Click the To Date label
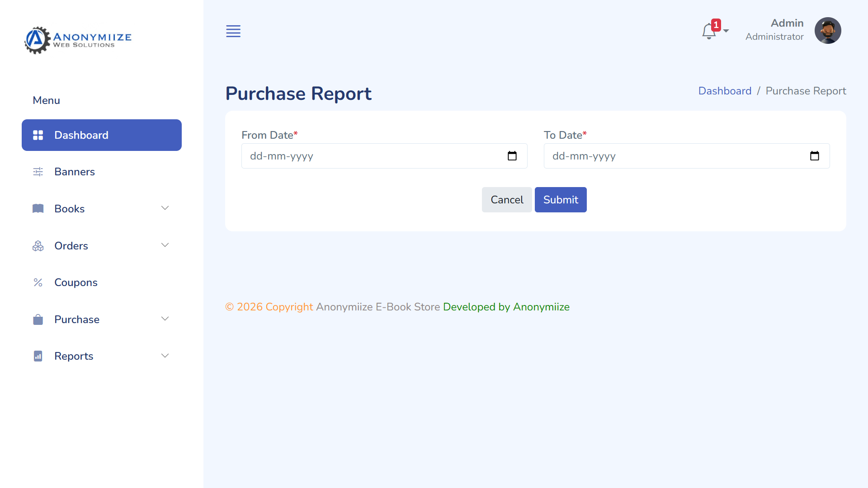The width and height of the screenshot is (868, 488). (x=565, y=135)
